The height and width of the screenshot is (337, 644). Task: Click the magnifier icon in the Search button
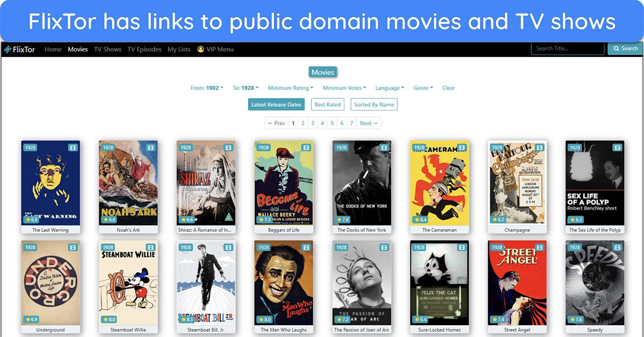(615, 48)
